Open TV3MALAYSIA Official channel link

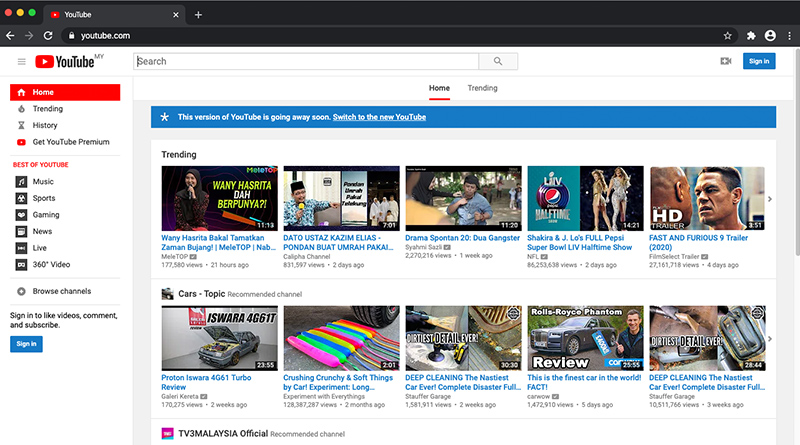point(223,434)
